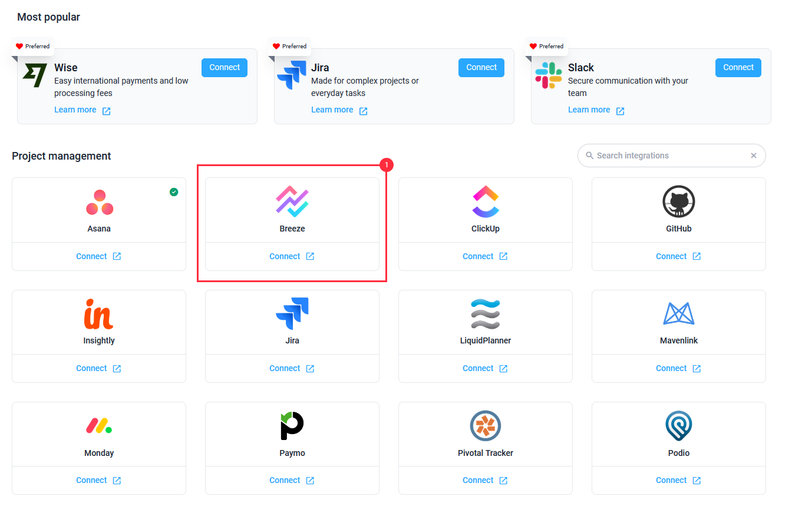Open Learn more link for Wise
Image resolution: width=812 pixels, height=516 pixels.
coord(75,110)
